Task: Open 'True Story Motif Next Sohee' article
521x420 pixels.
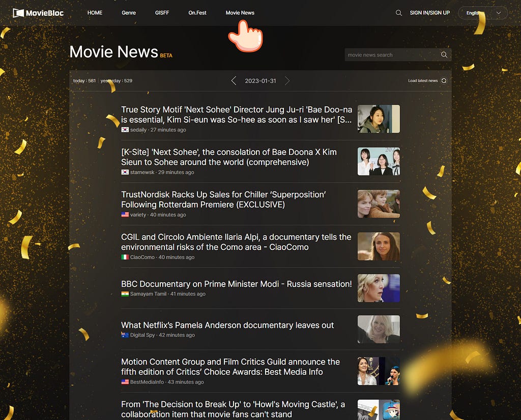Action: [x=237, y=115]
